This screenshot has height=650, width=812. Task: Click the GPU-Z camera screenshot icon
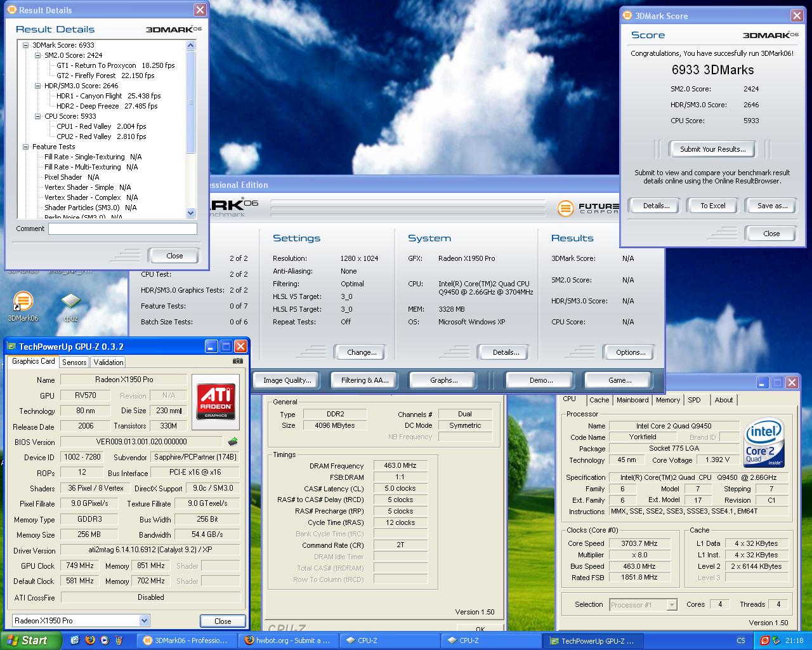tap(238, 361)
